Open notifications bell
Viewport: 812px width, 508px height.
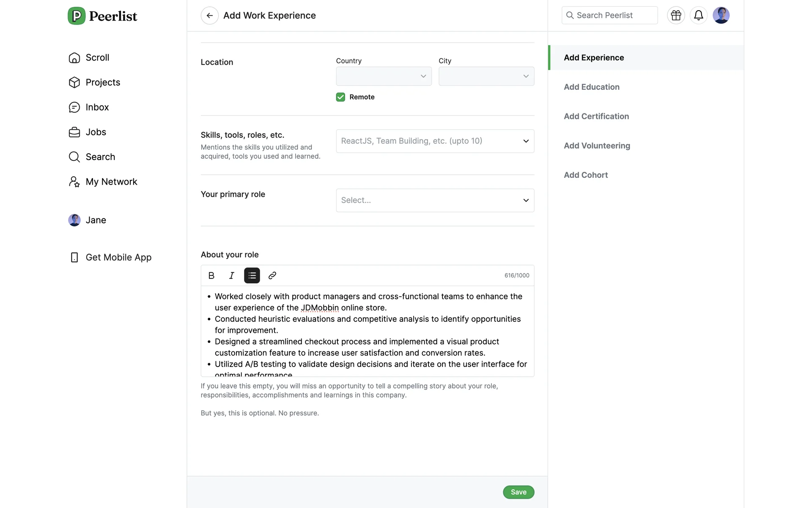[x=699, y=16]
